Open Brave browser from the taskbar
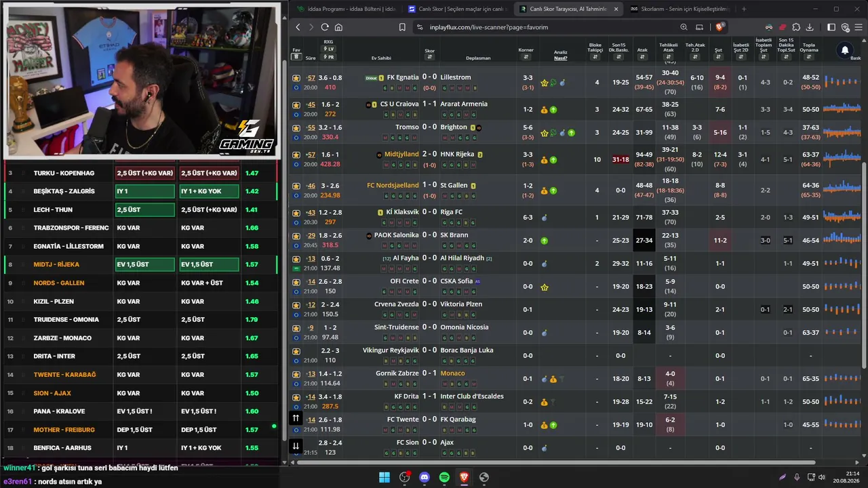This screenshot has width=868, height=488. 464,477
